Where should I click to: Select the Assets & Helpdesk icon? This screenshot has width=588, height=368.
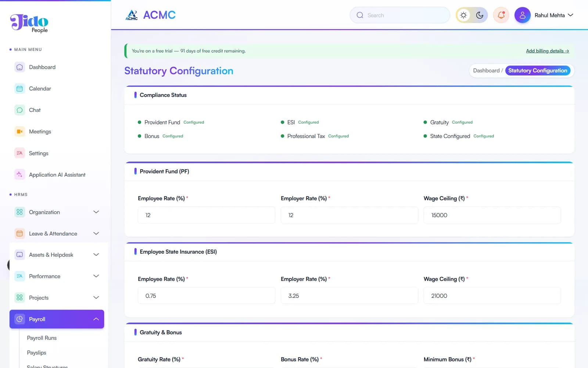[19, 255]
